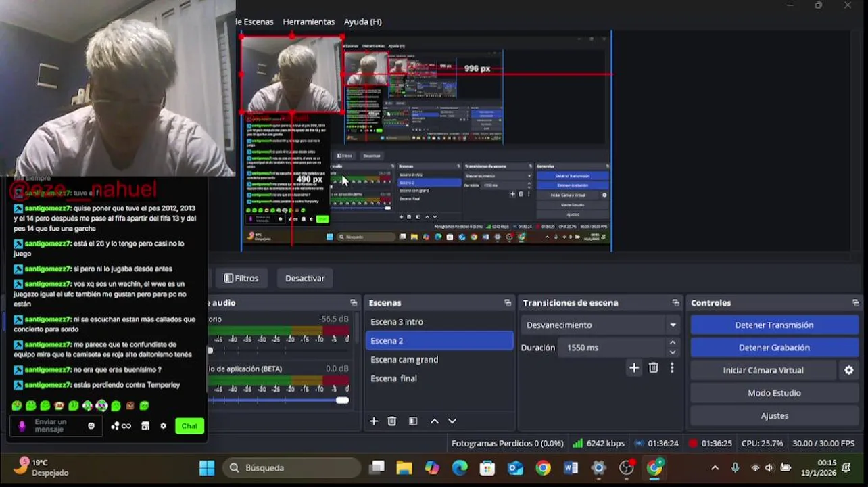Screen dimensions: 868x487
Task: Open transition properties three-dot menu
Action: 671,368
